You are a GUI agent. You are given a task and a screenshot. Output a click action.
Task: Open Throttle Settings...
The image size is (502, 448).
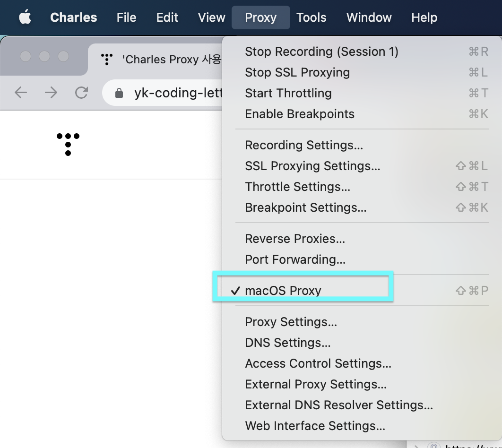(362, 187)
